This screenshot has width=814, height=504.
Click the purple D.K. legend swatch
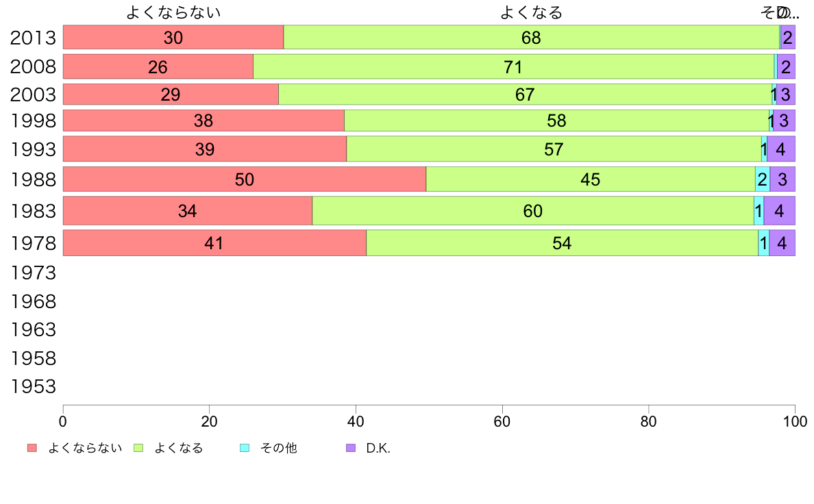coord(350,448)
